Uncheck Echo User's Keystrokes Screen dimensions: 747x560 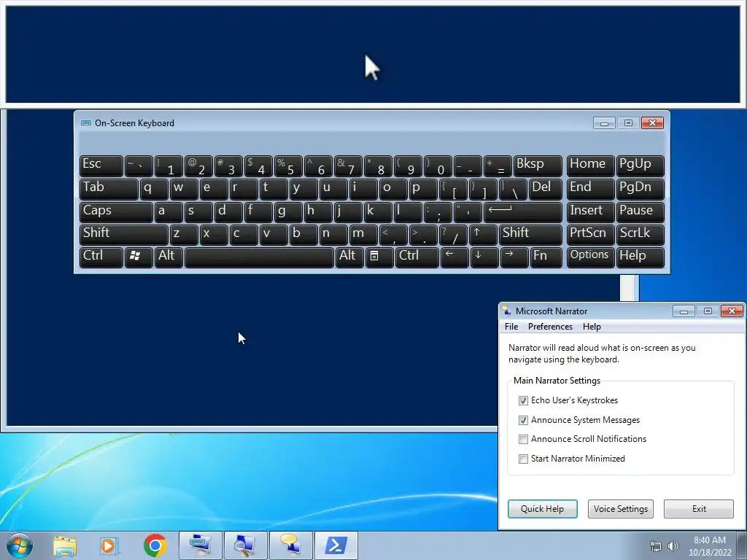pos(523,400)
